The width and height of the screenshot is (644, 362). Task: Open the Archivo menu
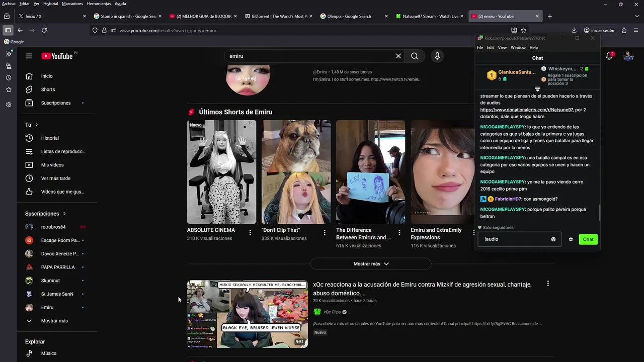pos(9,4)
